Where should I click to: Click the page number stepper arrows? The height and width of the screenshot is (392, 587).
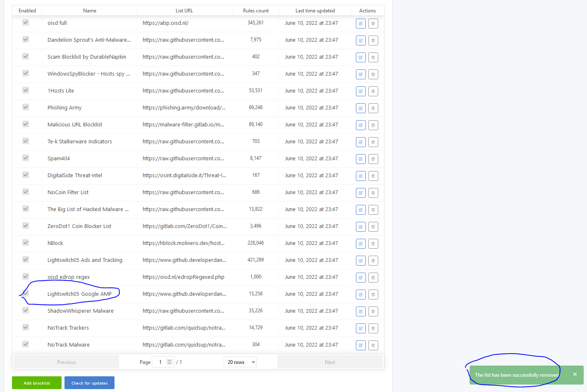pyautogui.click(x=169, y=362)
